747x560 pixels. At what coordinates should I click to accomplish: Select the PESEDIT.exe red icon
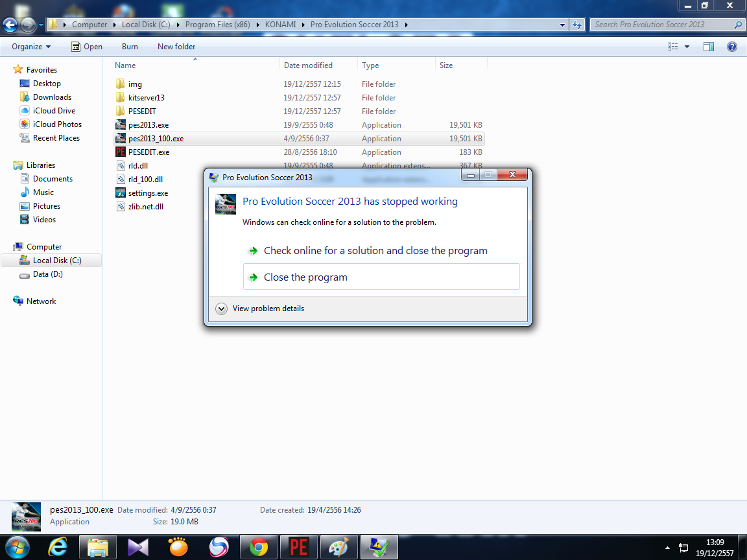(x=120, y=152)
